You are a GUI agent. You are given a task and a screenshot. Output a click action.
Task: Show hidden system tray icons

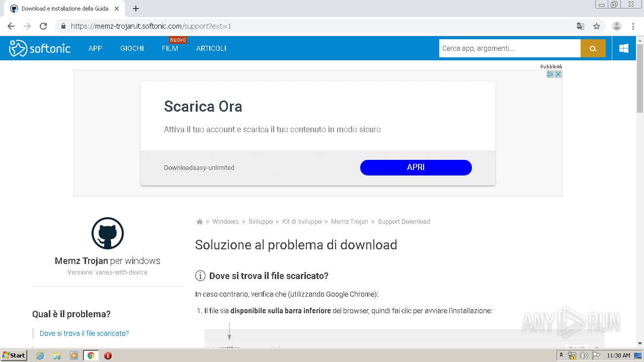coord(561,355)
